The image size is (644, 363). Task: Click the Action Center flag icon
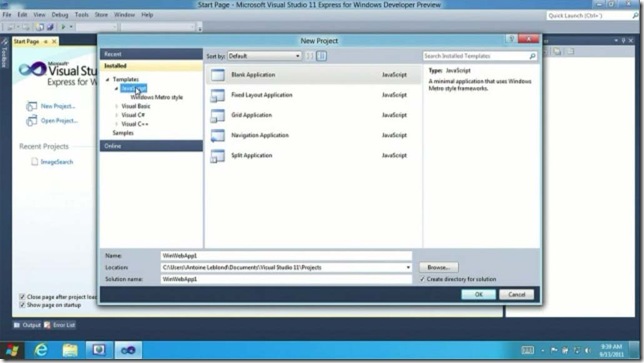(x=554, y=350)
